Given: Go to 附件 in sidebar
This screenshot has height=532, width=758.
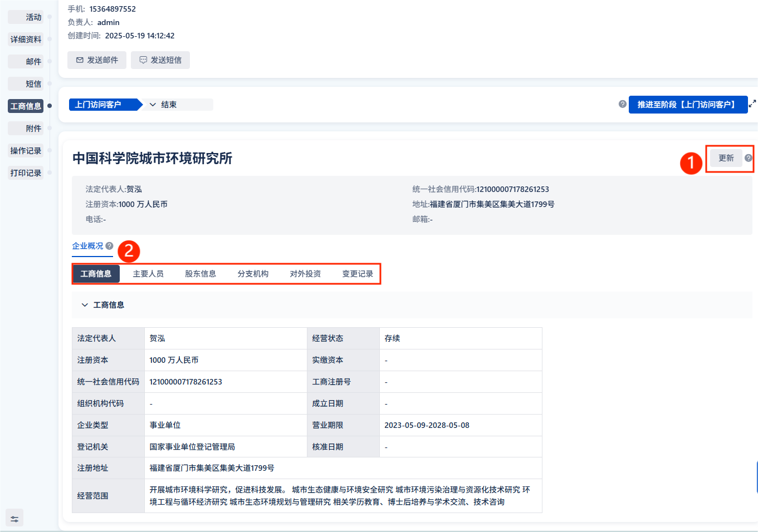Looking at the screenshot, I should tap(26, 129).
